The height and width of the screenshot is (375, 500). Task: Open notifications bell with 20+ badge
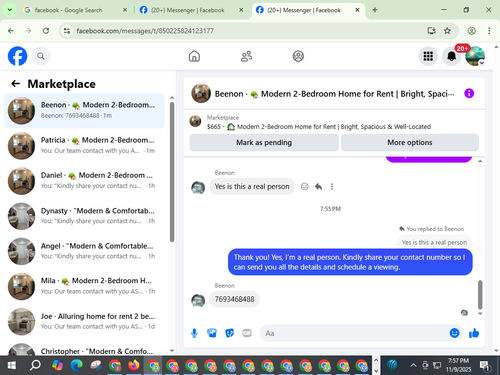click(x=452, y=56)
